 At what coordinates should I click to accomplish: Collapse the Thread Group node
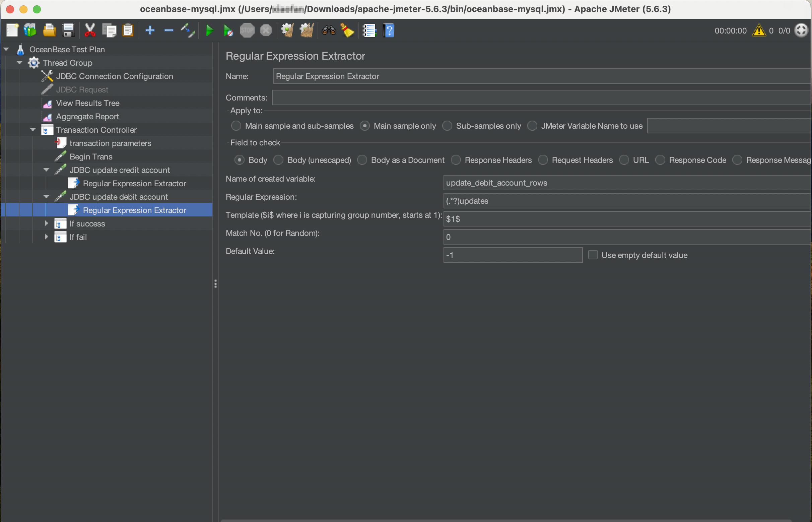click(19, 62)
